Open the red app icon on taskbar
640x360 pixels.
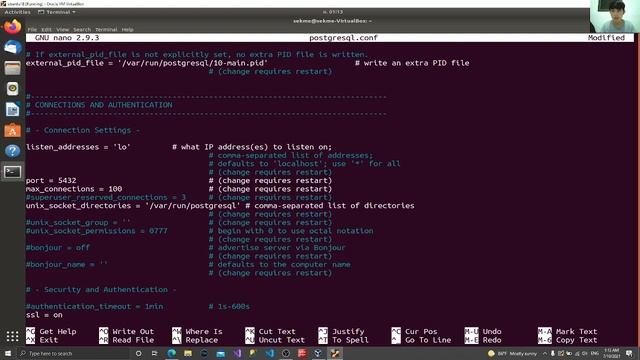pos(302,353)
